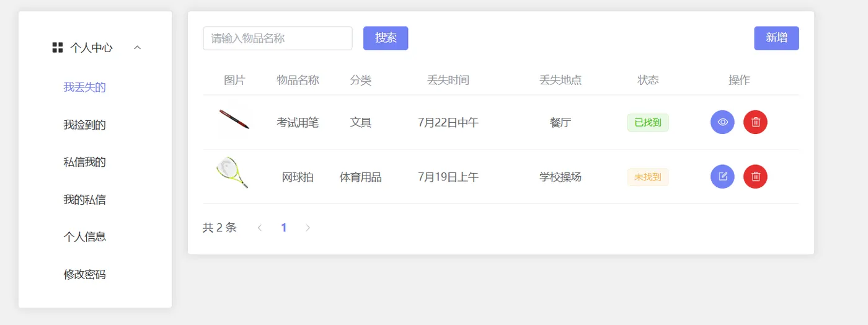The image size is (868, 325).
Task: Click the 文具 category cell
Action: pyautogui.click(x=361, y=123)
